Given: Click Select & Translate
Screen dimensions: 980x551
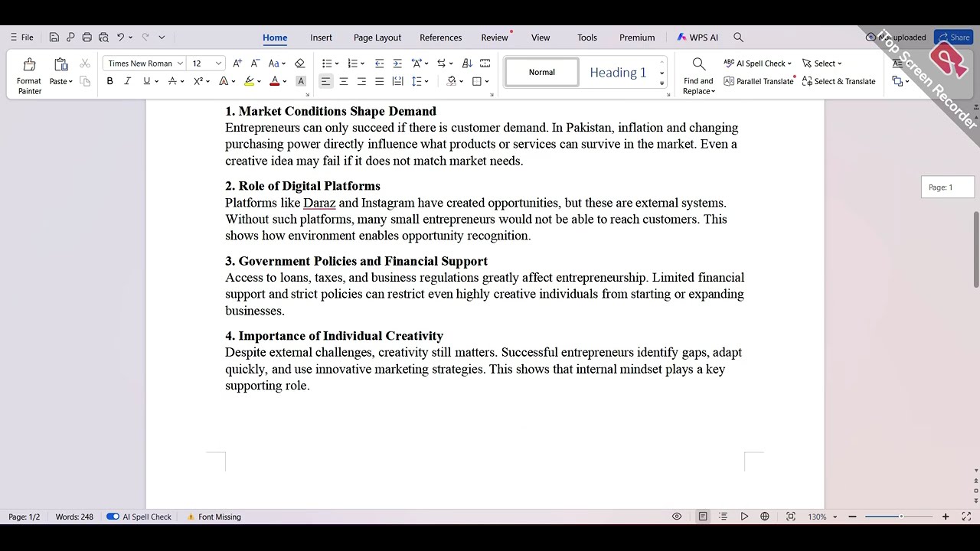Looking at the screenshot, I should tap(838, 81).
